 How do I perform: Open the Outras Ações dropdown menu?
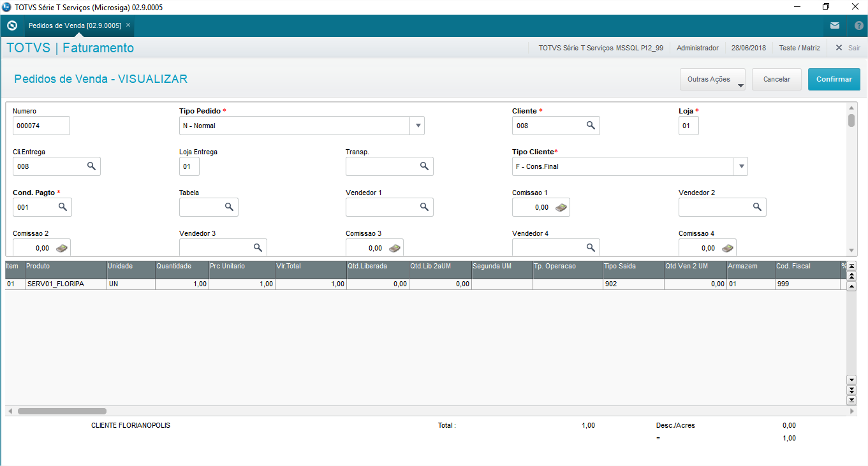(x=713, y=80)
